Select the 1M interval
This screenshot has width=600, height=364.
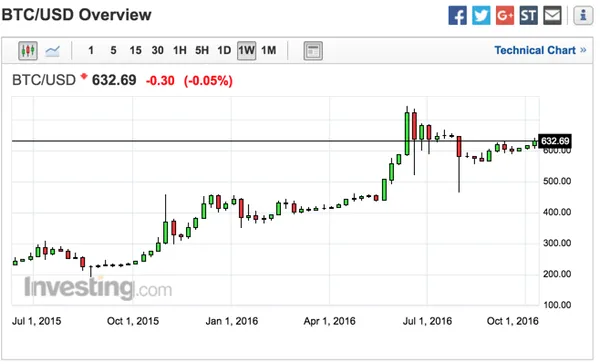coord(269,51)
